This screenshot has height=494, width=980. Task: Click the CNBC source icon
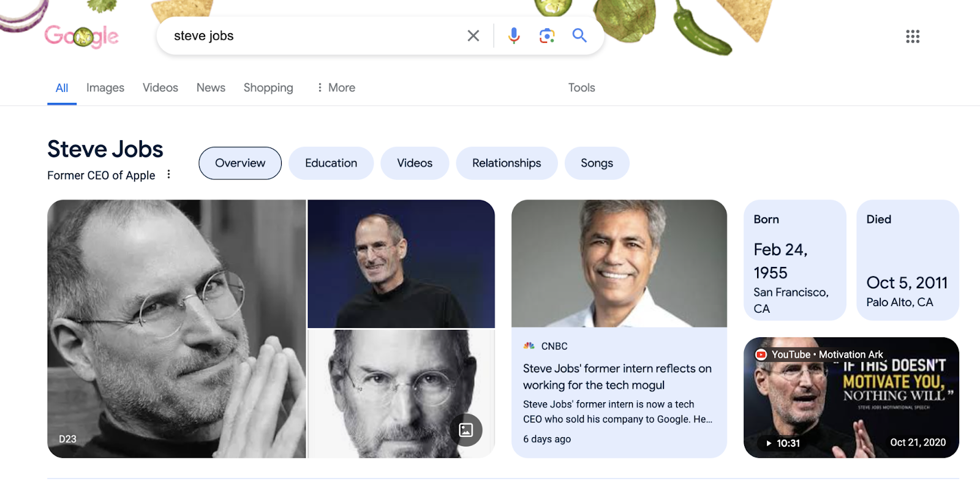[529, 345]
